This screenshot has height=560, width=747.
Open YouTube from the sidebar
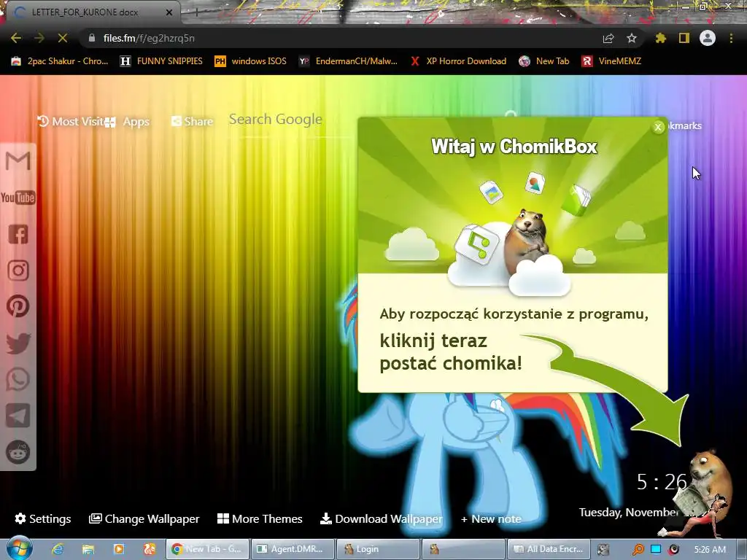18,197
